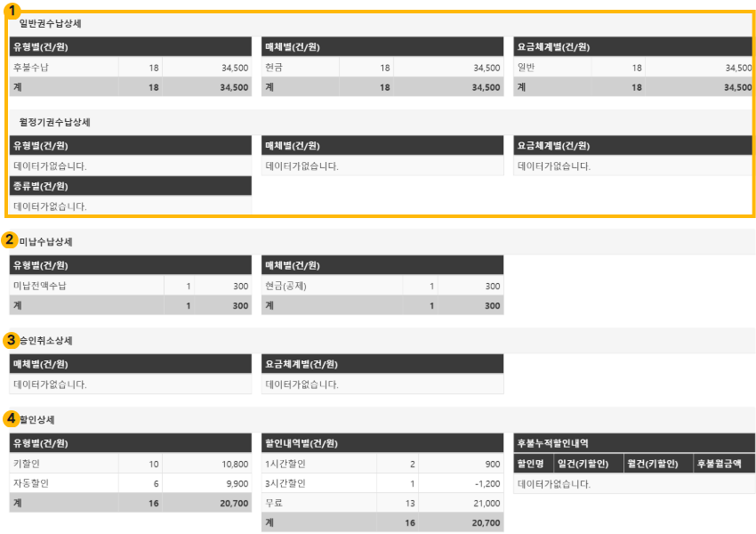Select the 데이터가없습니다. message under 후불누적할인내역
756x534 pixels.
coord(554,484)
